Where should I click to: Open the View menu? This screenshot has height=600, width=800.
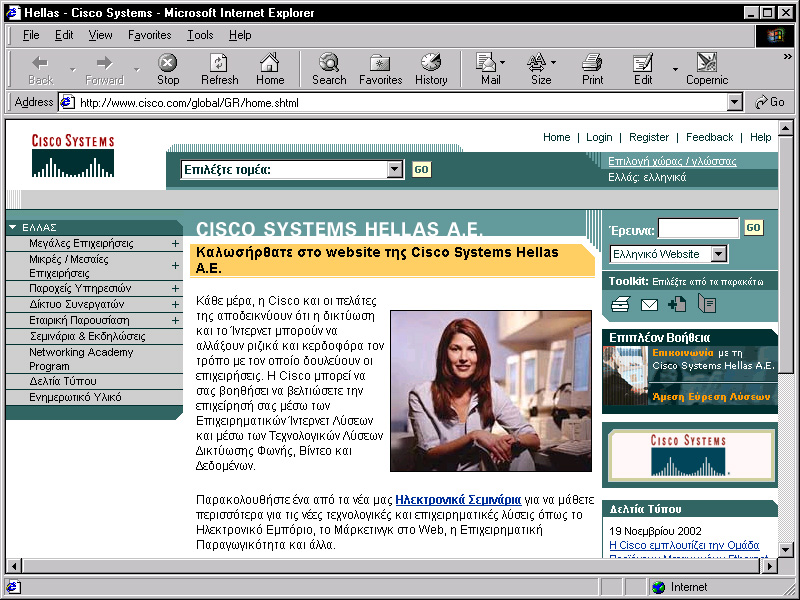[100, 35]
